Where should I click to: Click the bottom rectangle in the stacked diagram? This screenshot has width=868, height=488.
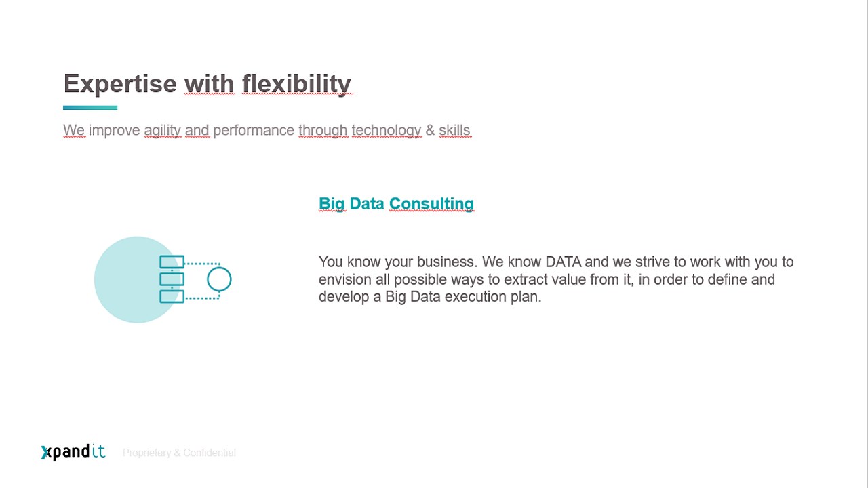(172, 296)
